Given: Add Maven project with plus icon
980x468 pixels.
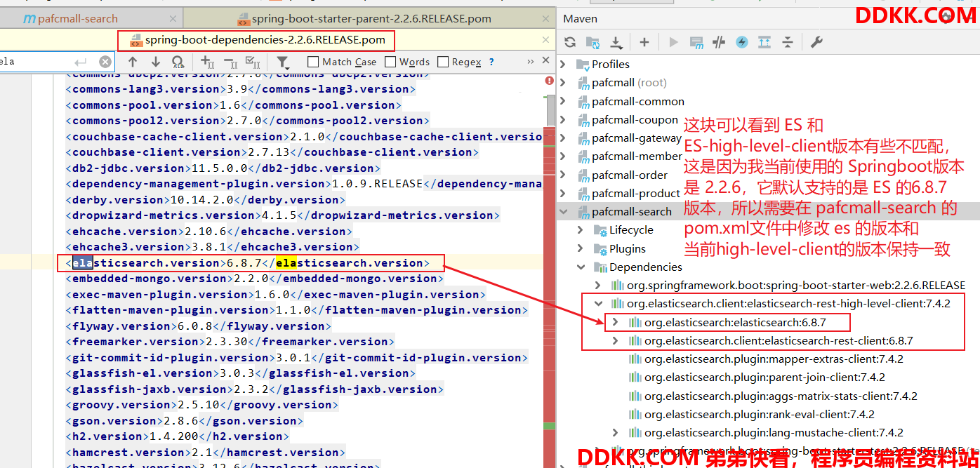Looking at the screenshot, I should [644, 42].
